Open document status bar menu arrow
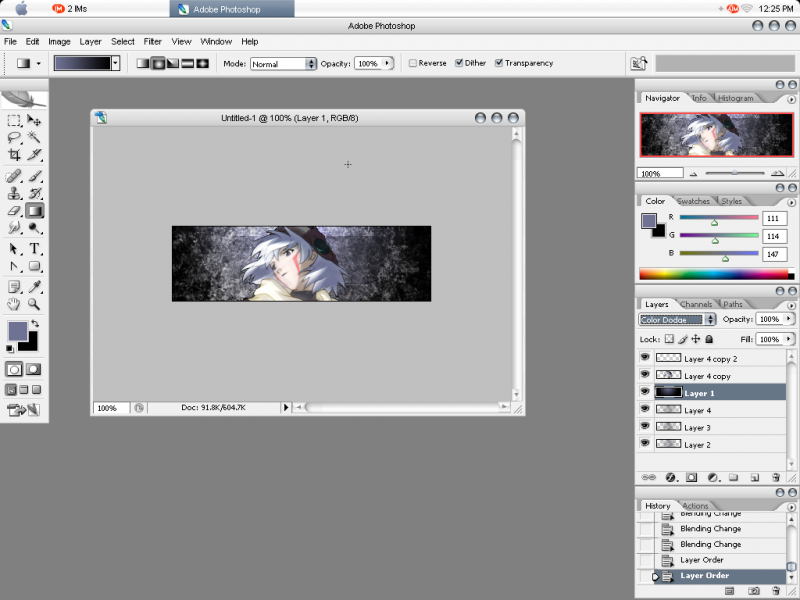This screenshot has height=600, width=800. 286,407
